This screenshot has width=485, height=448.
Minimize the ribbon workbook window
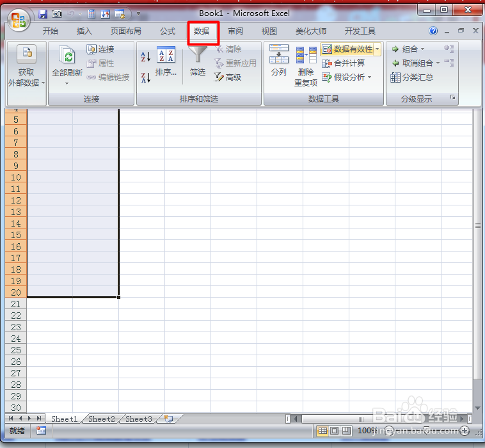point(447,31)
